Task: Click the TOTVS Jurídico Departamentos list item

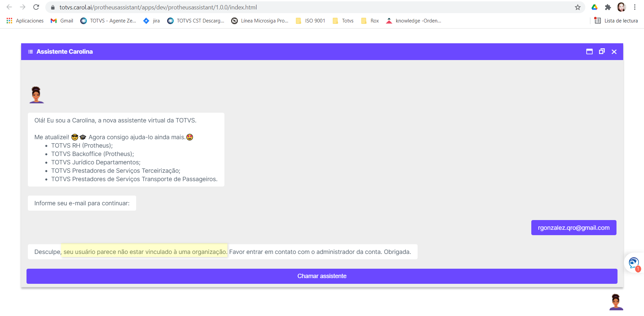Action: (96, 162)
